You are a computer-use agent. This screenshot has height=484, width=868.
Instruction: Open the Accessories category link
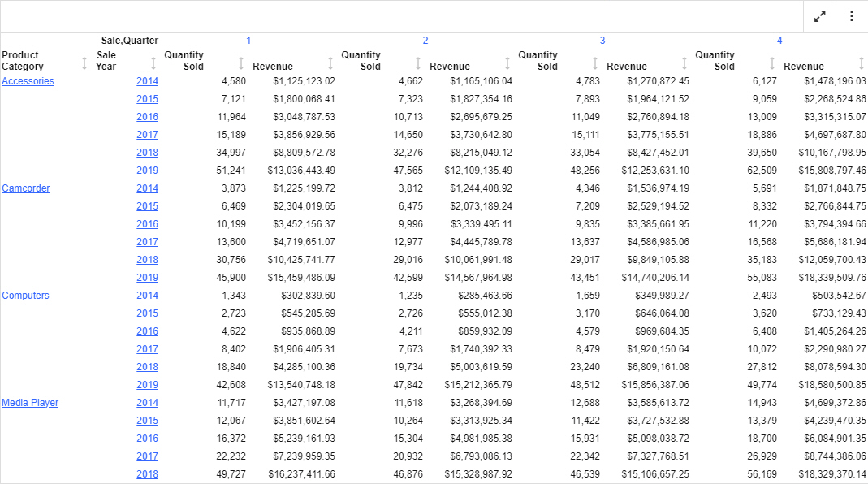(28, 81)
